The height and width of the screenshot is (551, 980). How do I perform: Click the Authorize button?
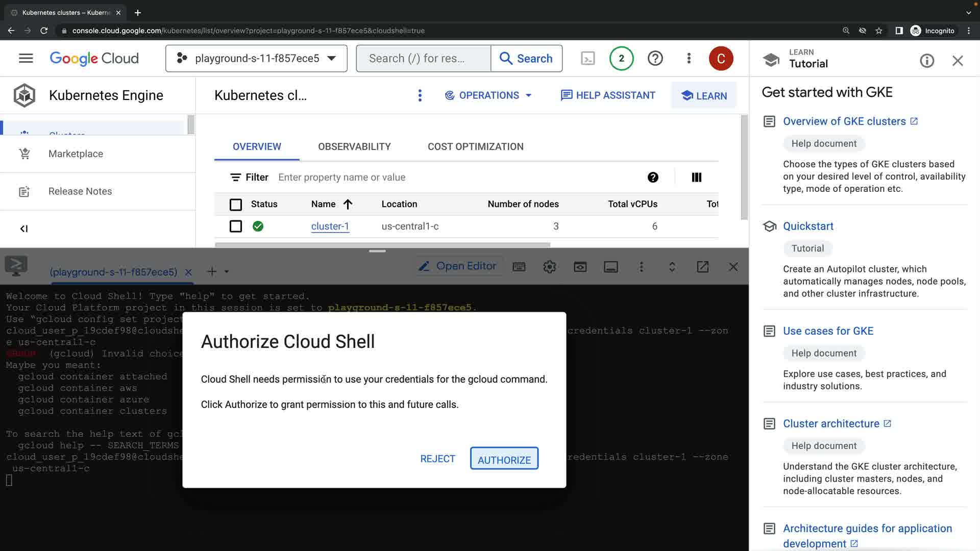[504, 459]
